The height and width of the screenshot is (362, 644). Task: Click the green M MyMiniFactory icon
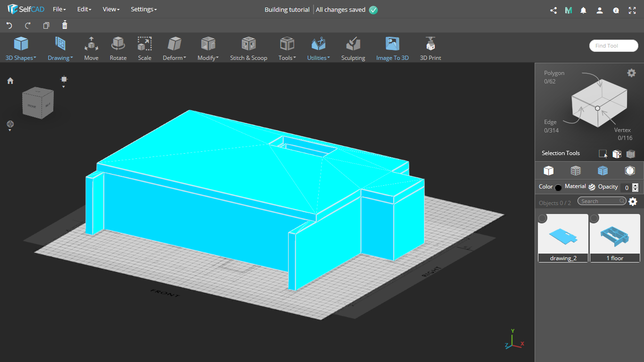pyautogui.click(x=569, y=10)
